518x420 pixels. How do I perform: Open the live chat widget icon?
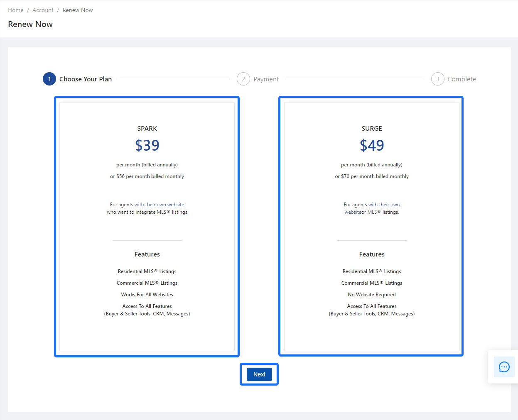504,367
